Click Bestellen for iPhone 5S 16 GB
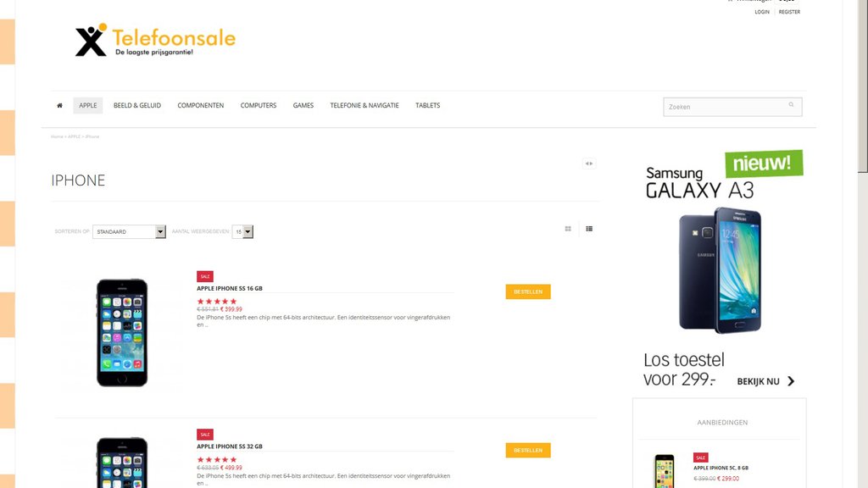The width and height of the screenshot is (868, 488). (528, 291)
